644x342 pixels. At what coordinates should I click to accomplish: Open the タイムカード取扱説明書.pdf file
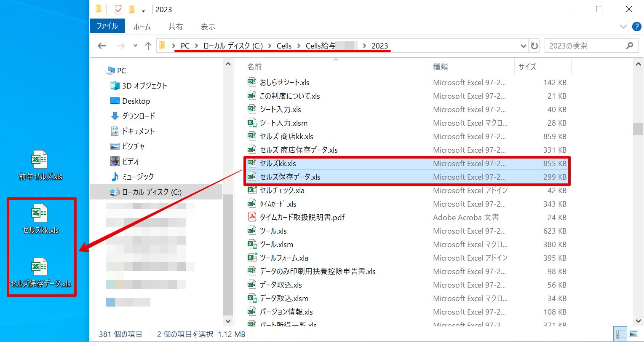302,218
